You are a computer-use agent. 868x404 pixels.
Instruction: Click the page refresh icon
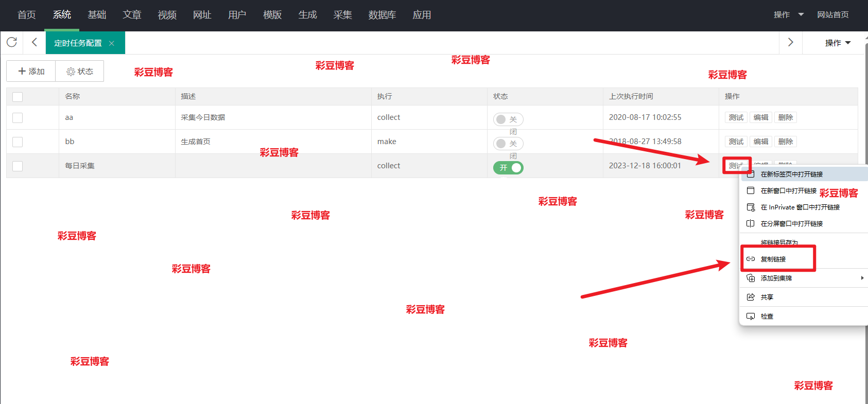point(12,42)
